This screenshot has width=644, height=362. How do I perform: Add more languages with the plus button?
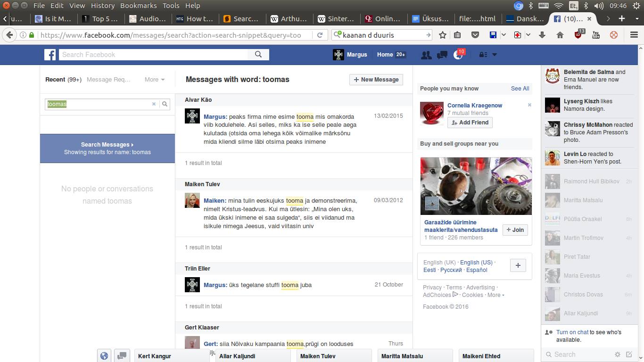518,265
